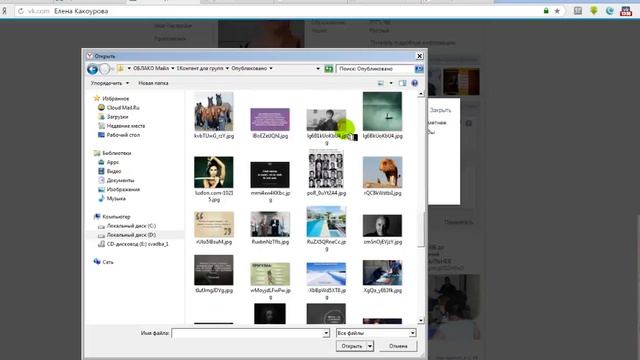This screenshot has height=360, width=640.
Task: Select the snowy landscape thumbnail
Action: (326, 274)
